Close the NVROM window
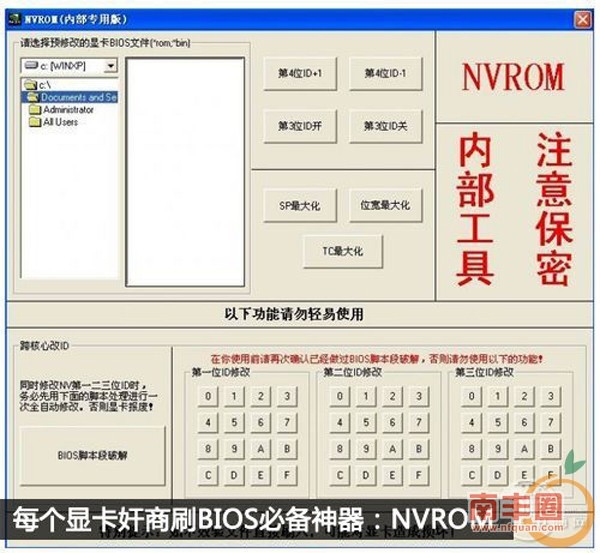This screenshot has height=553, width=600. [x=581, y=19]
